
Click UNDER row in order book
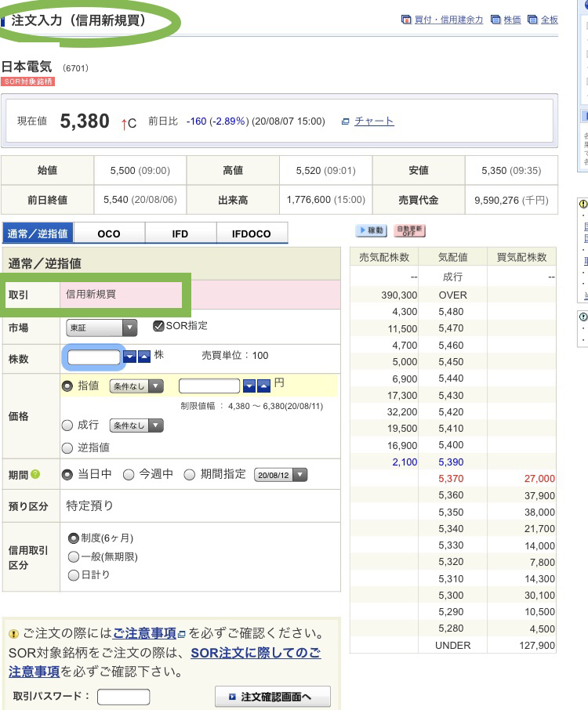453,645
